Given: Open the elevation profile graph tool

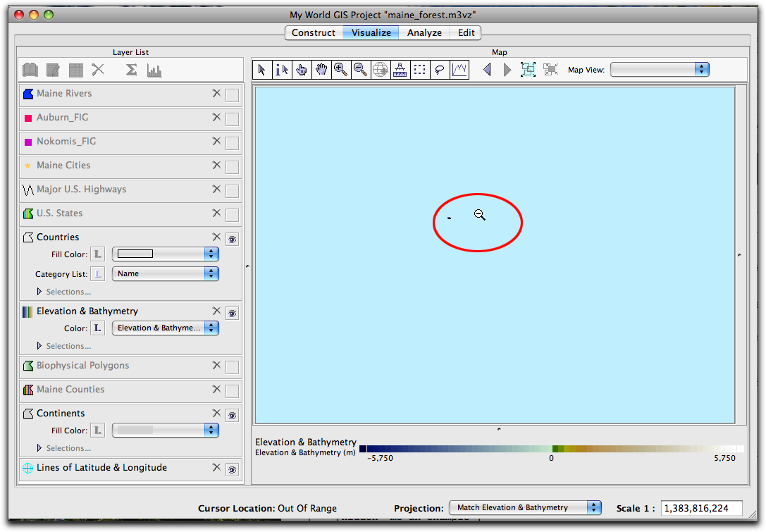Looking at the screenshot, I should coord(459,70).
